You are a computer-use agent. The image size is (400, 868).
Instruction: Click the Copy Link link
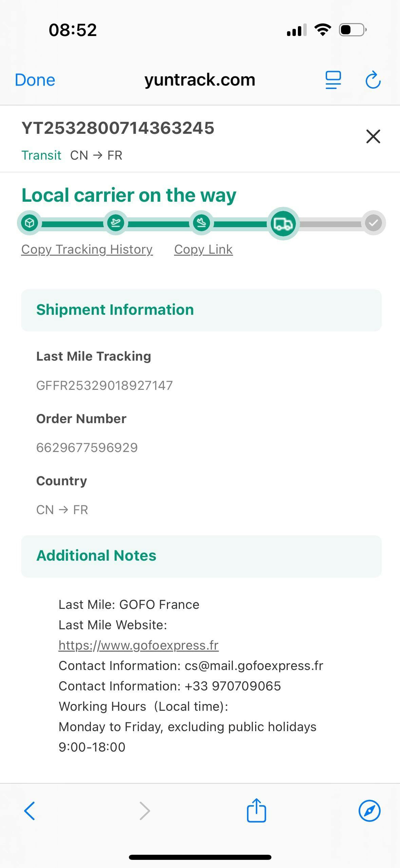pyautogui.click(x=203, y=250)
